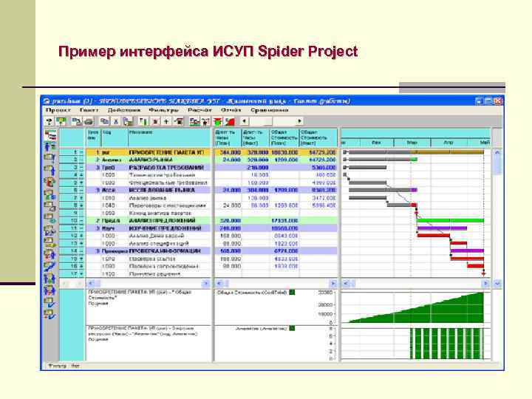The width and height of the screenshot is (532, 399).
Task: Select the task Анализ спецификаций
Action: coord(159,244)
